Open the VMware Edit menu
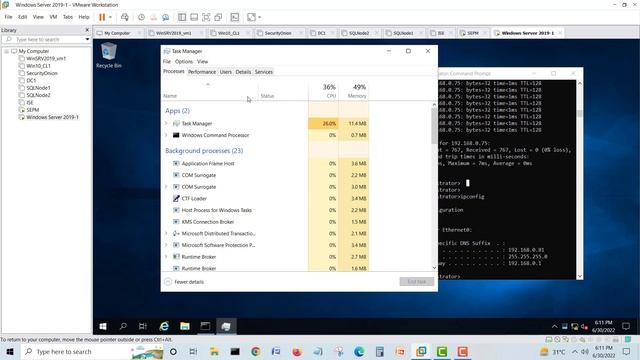The height and width of the screenshot is (360, 640). pos(22,17)
